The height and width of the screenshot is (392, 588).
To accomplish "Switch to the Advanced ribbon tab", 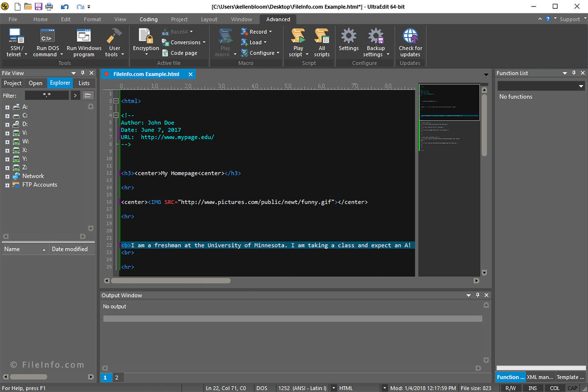I will 278,19.
